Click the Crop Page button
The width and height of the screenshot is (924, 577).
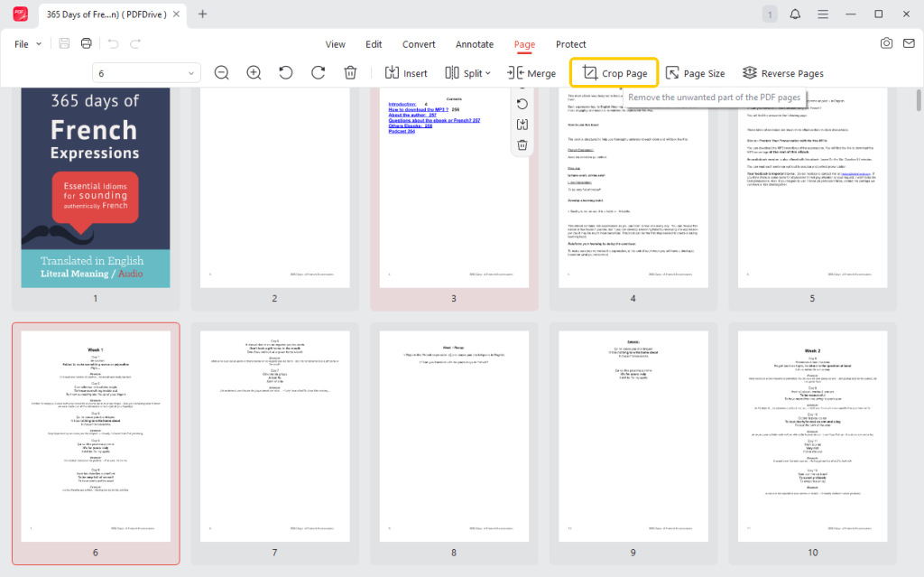click(x=614, y=73)
